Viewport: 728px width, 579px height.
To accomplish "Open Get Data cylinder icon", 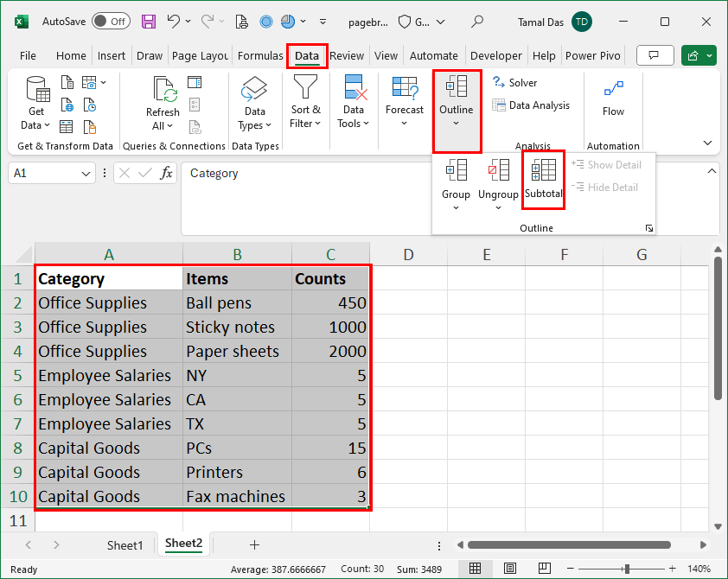I will pyautogui.click(x=38, y=89).
